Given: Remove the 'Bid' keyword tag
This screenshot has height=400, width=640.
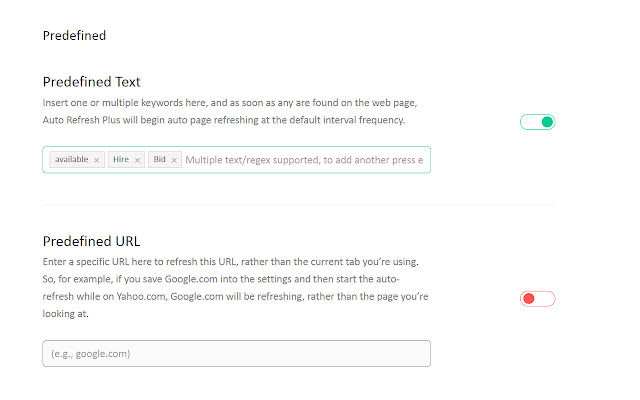Looking at the screenshot, I should point(174,160).
